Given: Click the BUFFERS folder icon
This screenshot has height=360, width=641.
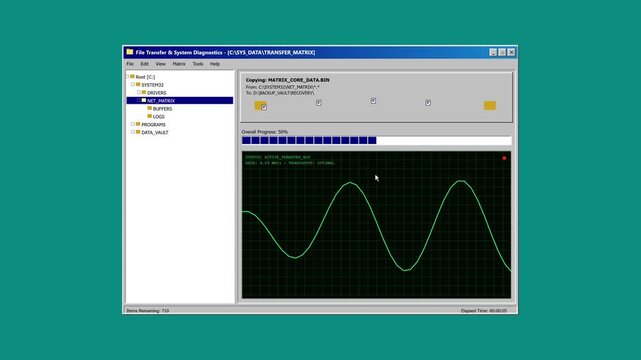Looking at the screenshot, I should click(x=150, y=108).
